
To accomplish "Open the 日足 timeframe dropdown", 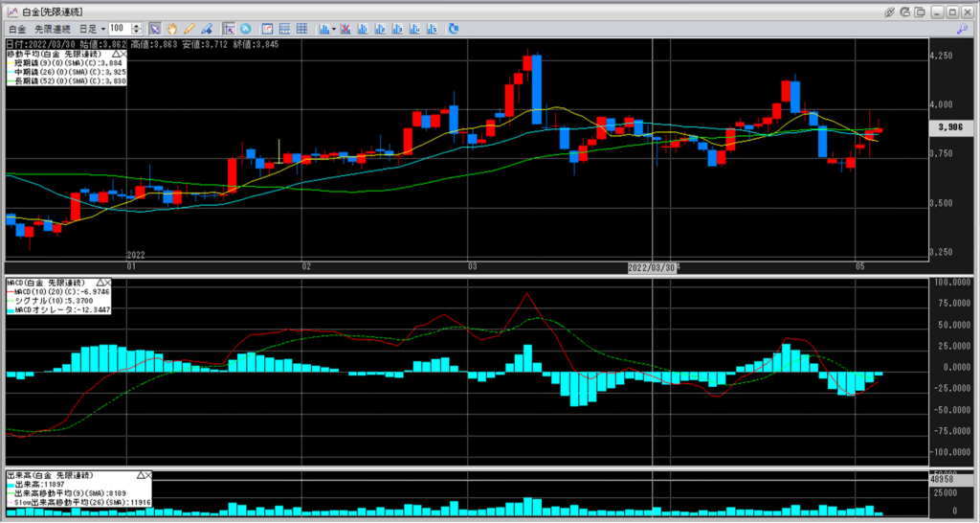I will tap(92, 29).
